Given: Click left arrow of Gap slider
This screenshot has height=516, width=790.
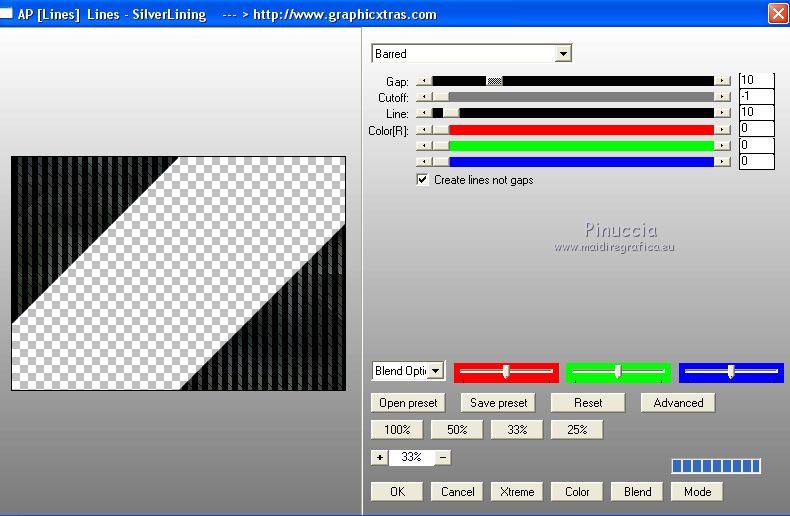Looking at the screenshot, I should click(424, 81).
